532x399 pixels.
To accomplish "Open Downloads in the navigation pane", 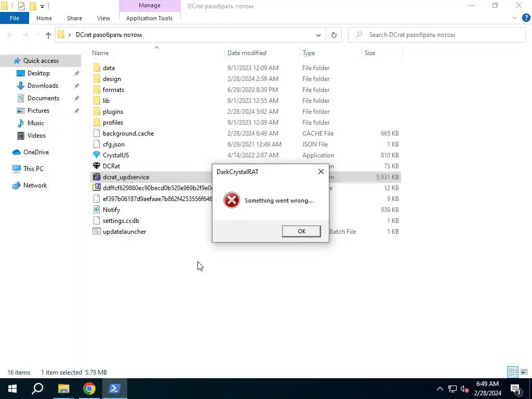I will click(x=43, y=86).
